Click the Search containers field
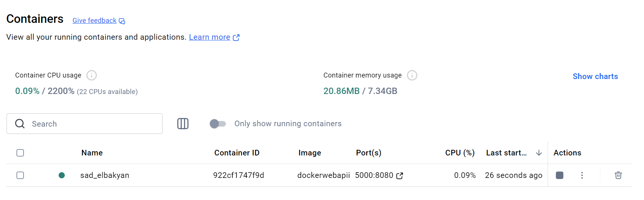Viewport: 644px width, 200px height. click(85, 124)
